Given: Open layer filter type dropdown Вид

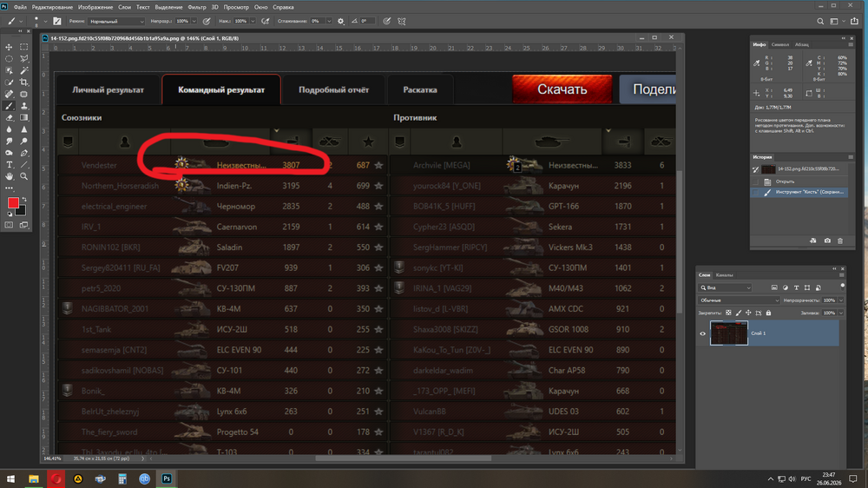Looking at the screenshot, I should click(x=725, y=287).
